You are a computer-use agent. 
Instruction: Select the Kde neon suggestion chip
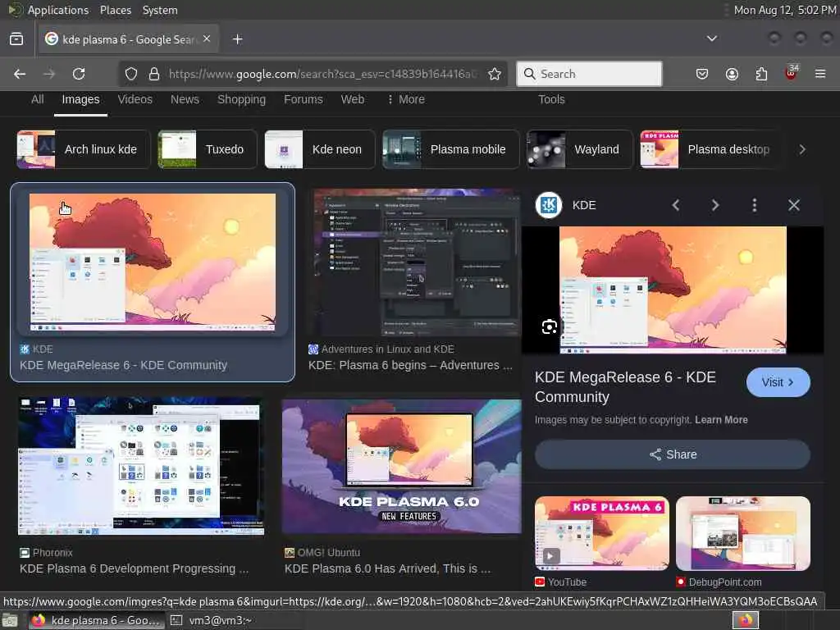[x=320, y=149]
